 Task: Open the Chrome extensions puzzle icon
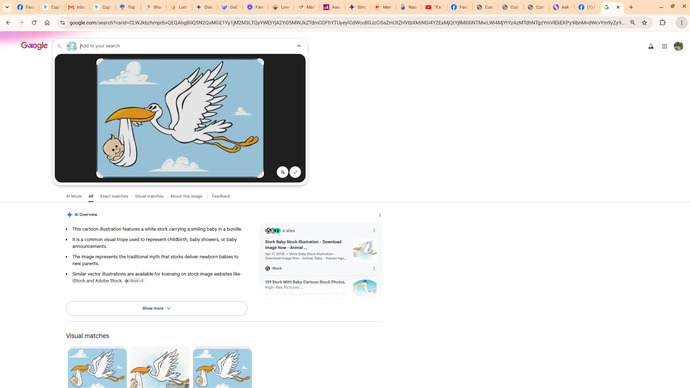point(662,22)
